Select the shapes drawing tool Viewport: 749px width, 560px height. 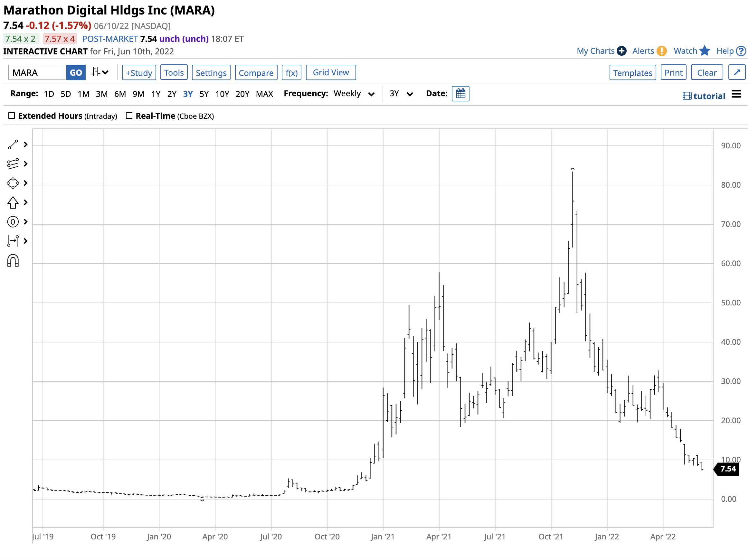pos(13,183)
